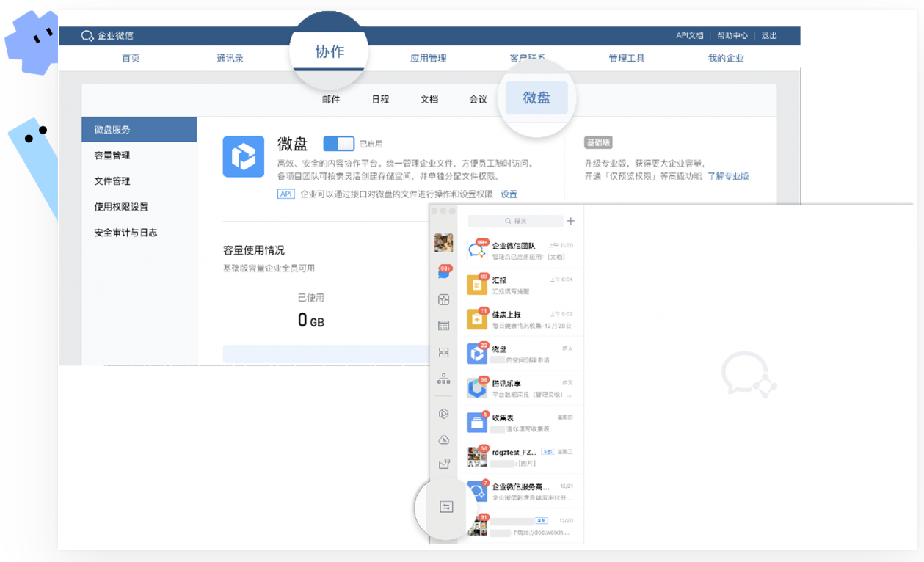This screenshot has height=562, width=924.
Task: Open the 腾讯乐享 chat icon
Action: pyautogui.click(x=477, y=387)
